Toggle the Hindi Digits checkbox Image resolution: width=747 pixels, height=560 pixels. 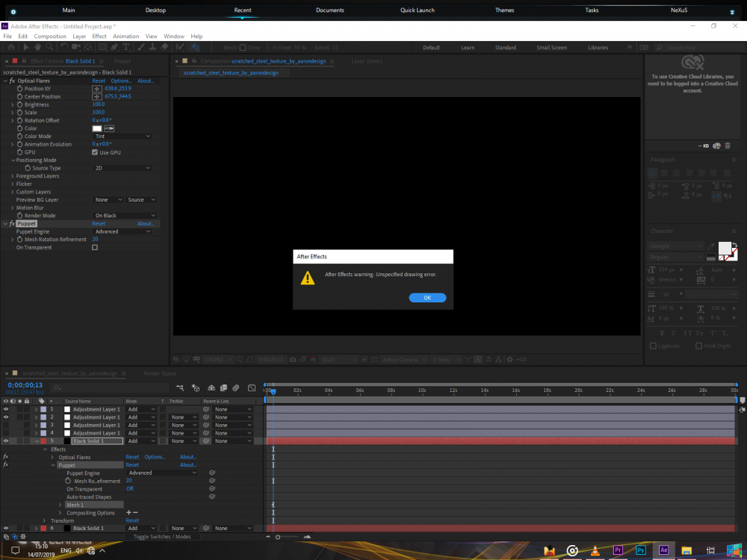pyautogui.click(x=699, y=346)
